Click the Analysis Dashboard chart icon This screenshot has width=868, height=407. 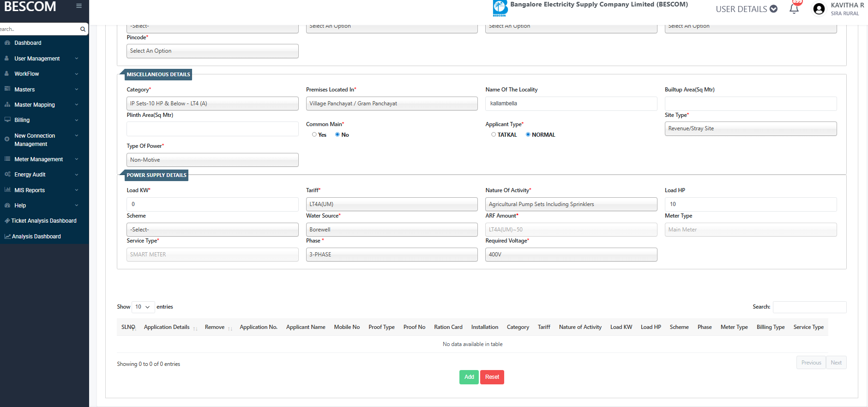tap(7, 237)
